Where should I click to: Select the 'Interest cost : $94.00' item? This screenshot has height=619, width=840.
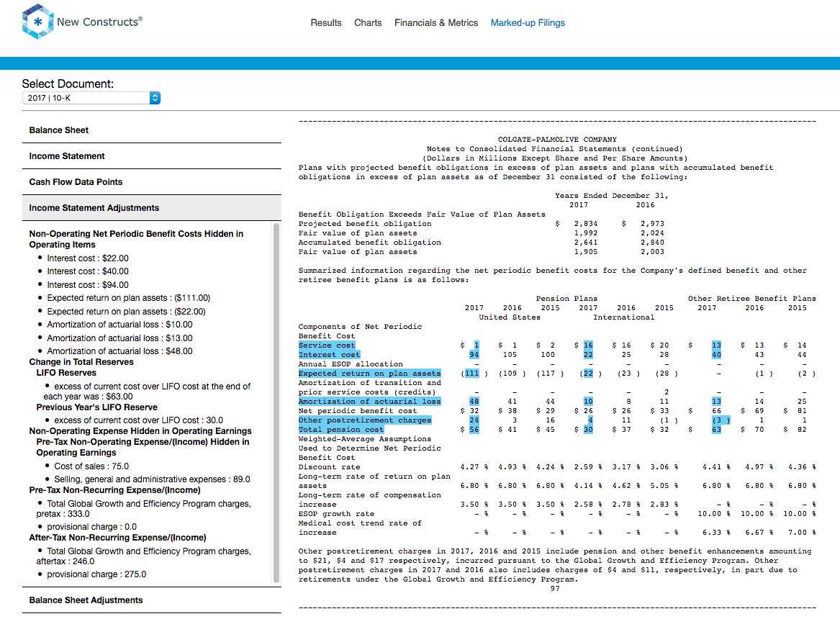tap(88, 285)
